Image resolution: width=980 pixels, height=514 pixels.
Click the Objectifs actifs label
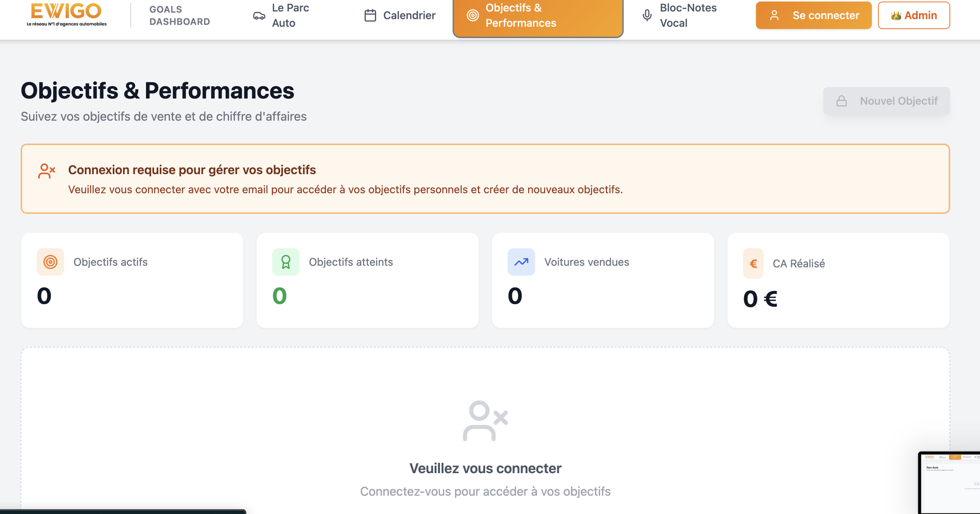pos(110,262)
